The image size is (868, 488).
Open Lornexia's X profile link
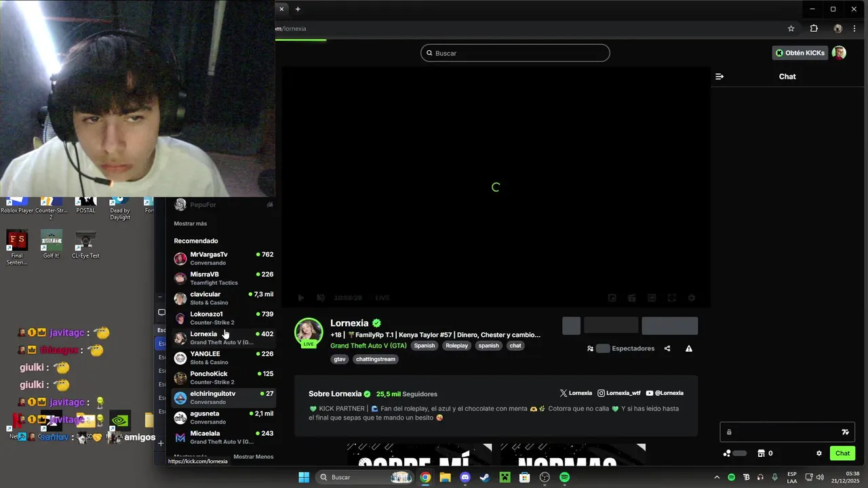pos(576,393)
